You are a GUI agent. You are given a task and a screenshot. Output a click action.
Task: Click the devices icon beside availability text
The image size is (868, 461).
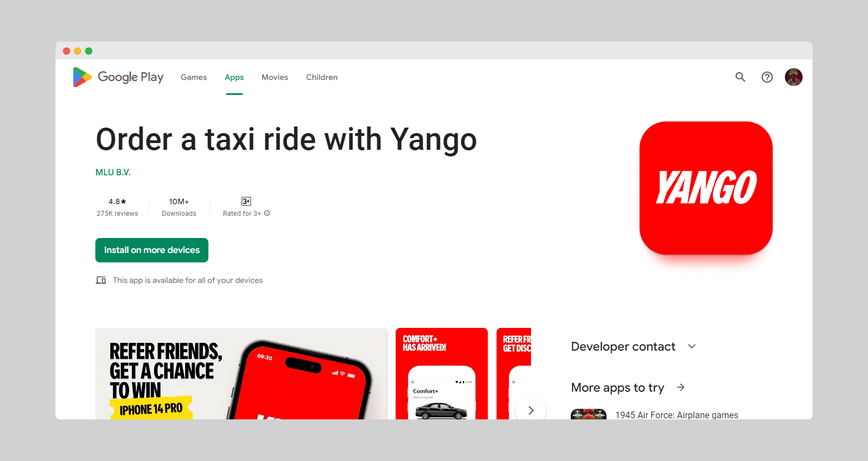click(101, 280)
